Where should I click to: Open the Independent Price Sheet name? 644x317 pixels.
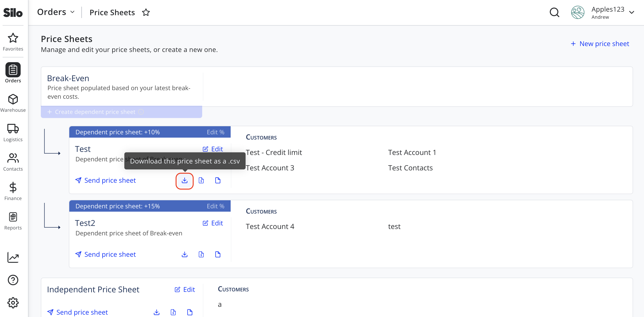click(93, 289)
